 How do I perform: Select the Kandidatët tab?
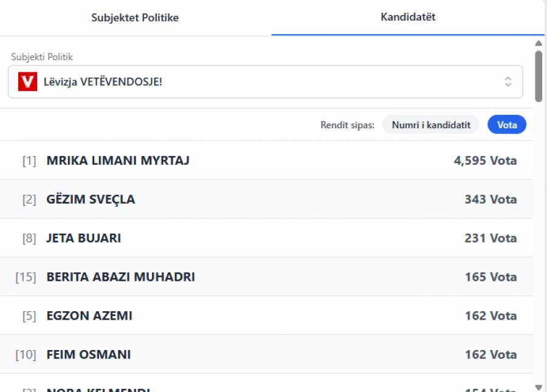click(x=408, y=17)
